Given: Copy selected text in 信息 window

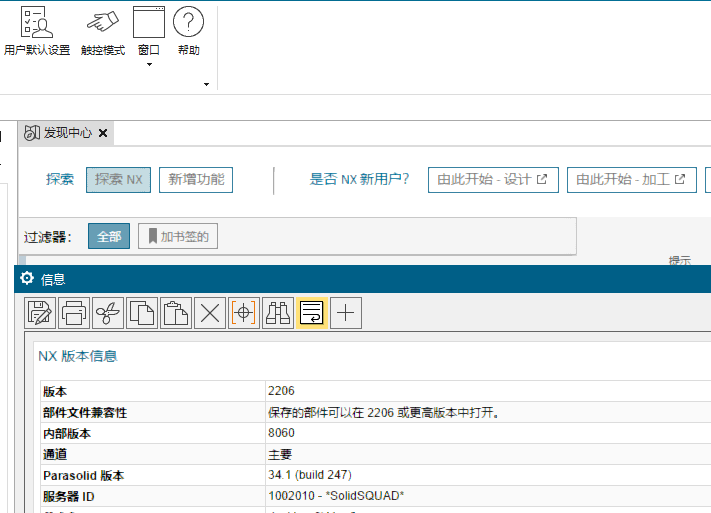Looking at the screenshot, I should point(142,313).
